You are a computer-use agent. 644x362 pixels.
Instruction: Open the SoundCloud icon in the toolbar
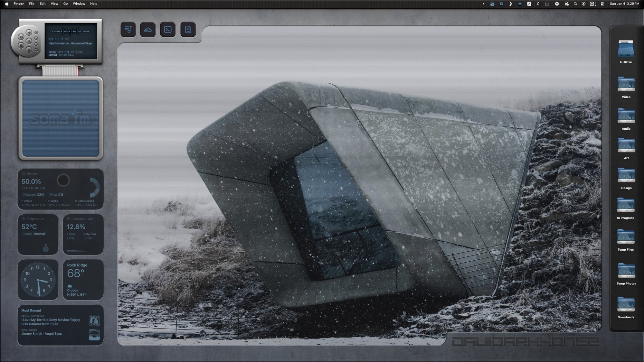click(x=148, y=29)
